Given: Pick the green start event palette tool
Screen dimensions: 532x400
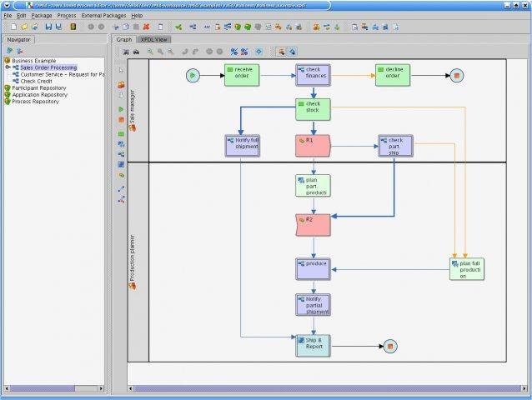Looking at the screenshot, I should 121,109.
